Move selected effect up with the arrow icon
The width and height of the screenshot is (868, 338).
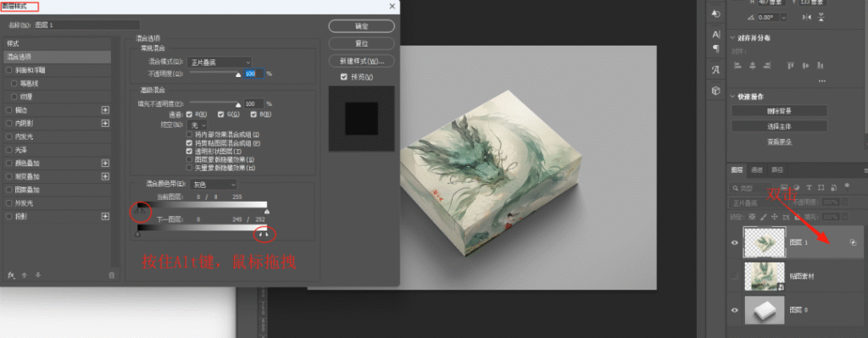24,275
